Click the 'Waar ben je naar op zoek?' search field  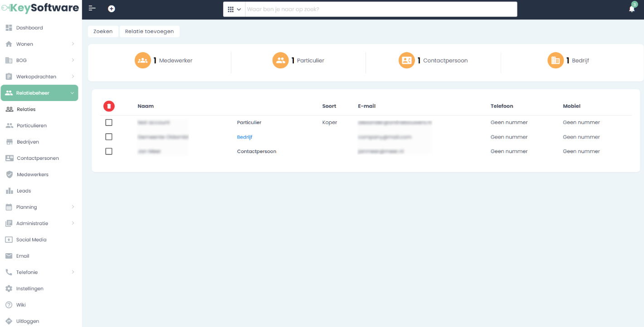(381, 9)
